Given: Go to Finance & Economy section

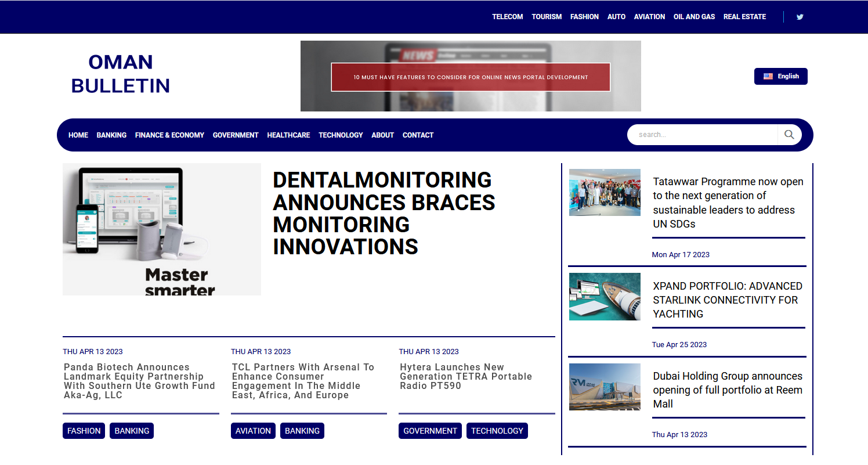Looking at the screenshot, I should 169,135.
